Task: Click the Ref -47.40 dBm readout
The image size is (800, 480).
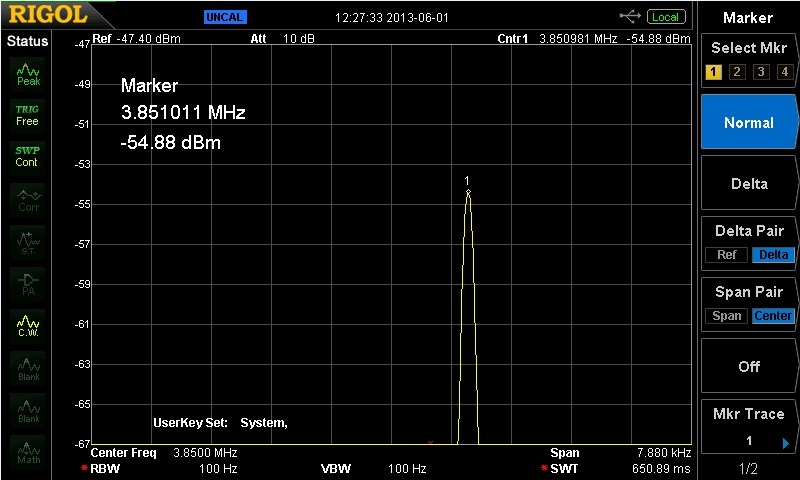Action: (137, 39)
